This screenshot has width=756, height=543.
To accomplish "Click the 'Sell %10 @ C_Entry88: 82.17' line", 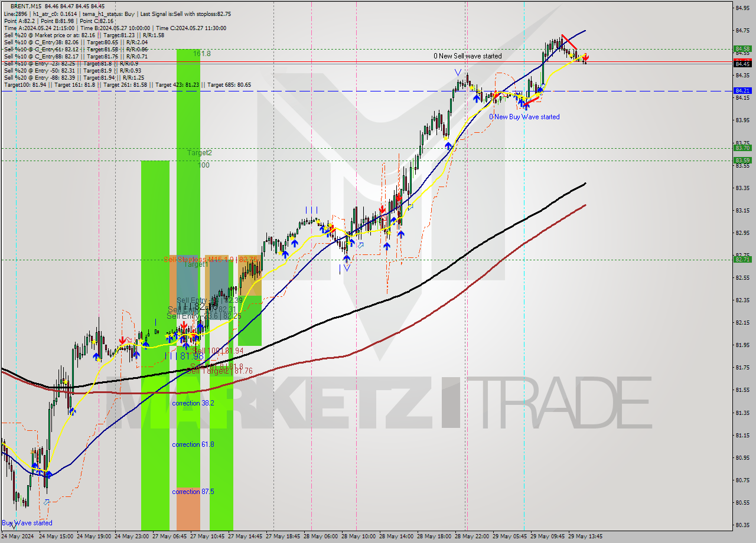I will pos(76,56).
